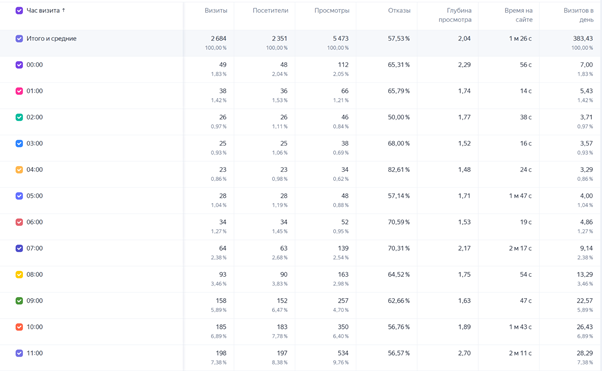
Task: Sort table by 'Отказы' column
Action: tap(399, 10)
